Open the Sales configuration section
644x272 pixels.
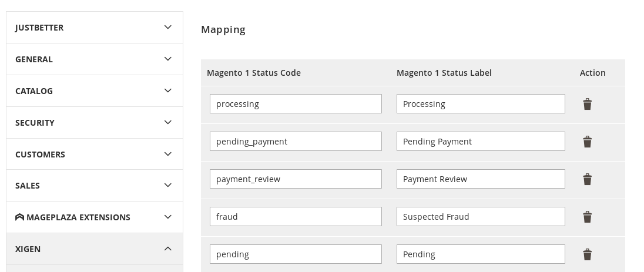[x=94, y=186]
